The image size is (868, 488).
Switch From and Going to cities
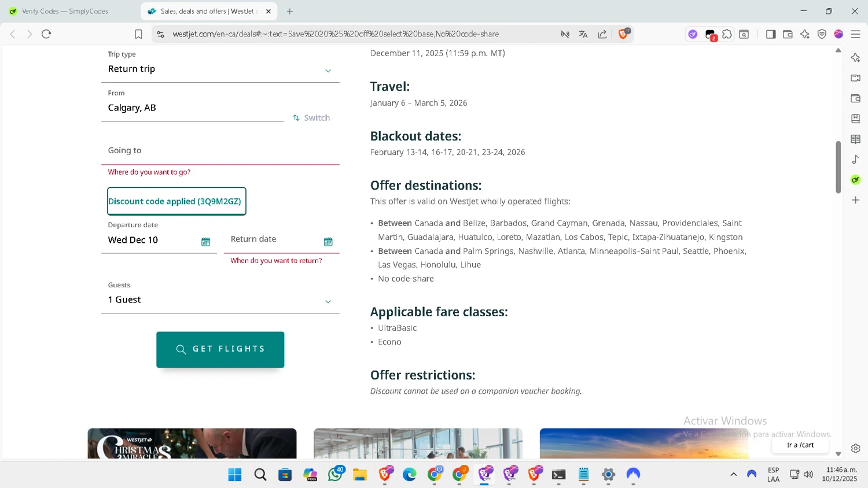(311, 117)
